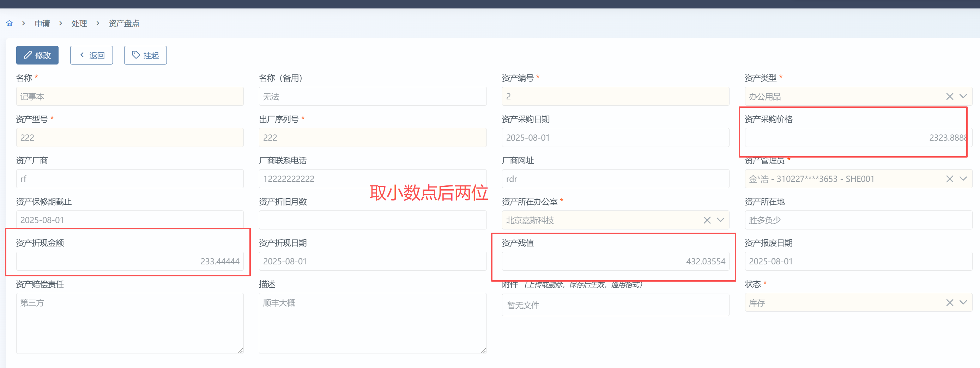The height and width of the screenshot is (368, 980).
Task: Click the 挂起 button
Action: pos(145,55)
